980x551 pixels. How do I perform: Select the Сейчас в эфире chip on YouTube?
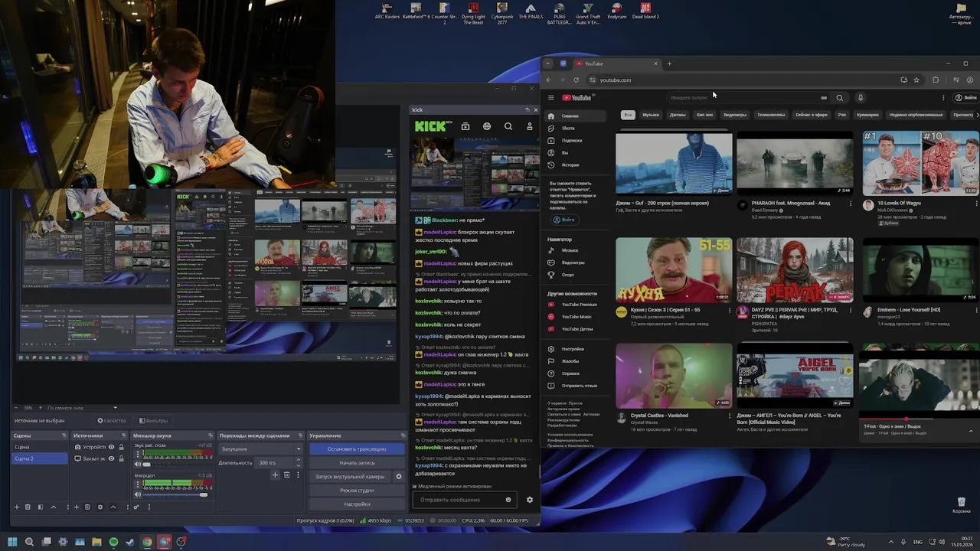click(812, 115)
